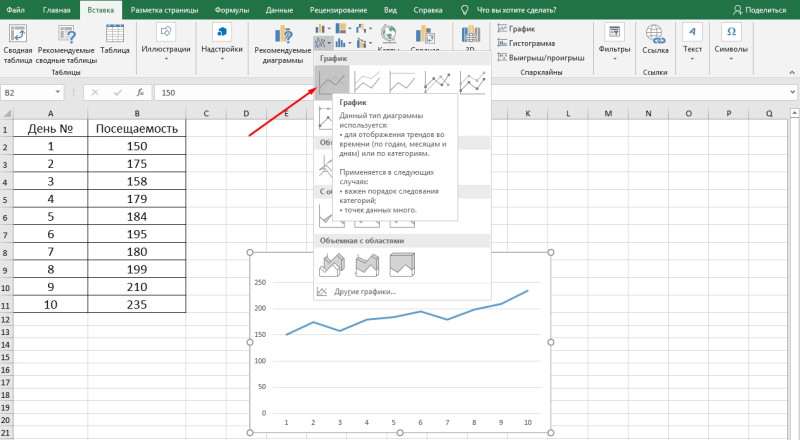Click the Поделиться button
The height and width of the screenshot is (440, 800).
(761, 7)
